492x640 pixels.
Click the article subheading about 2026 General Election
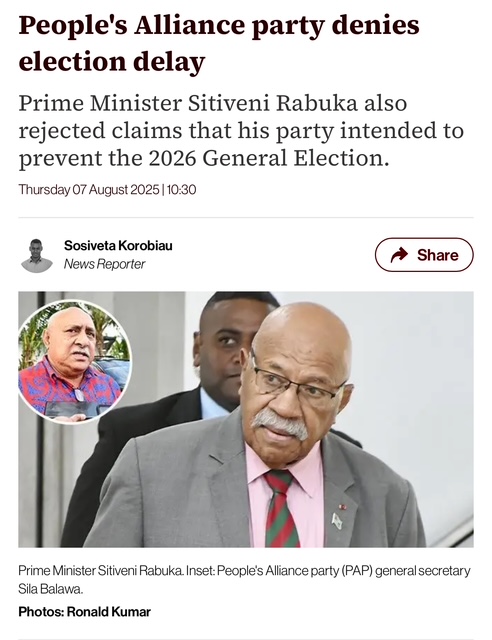click(241, 131)
